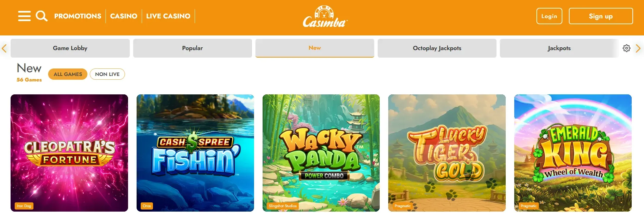Open Wacky Panda Power Combo game
The height and width of the screenshot is (215, 644).
pyautogui.click(x=321, y=153)
